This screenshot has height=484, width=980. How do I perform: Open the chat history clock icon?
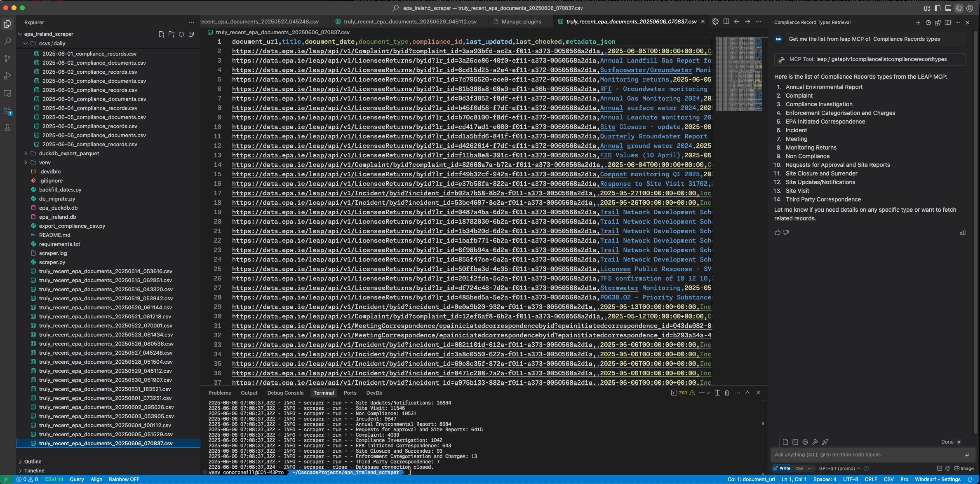tap(928, 23)
